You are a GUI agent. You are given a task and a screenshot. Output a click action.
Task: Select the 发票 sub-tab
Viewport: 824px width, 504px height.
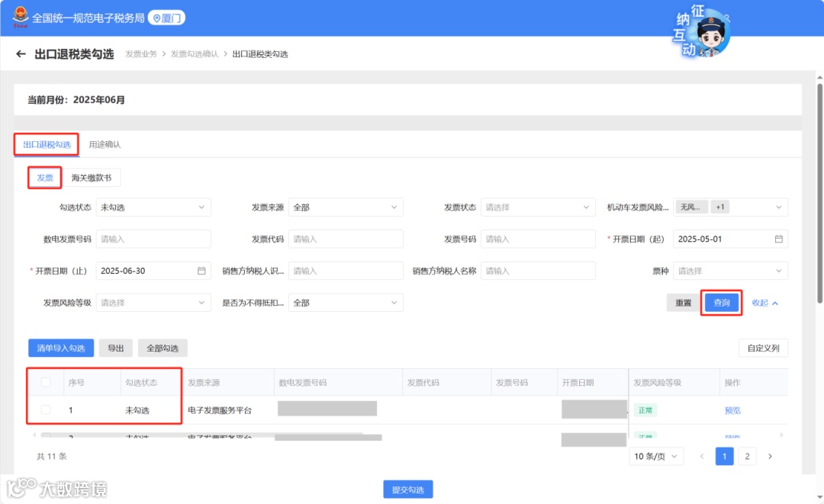coord(45,178)
